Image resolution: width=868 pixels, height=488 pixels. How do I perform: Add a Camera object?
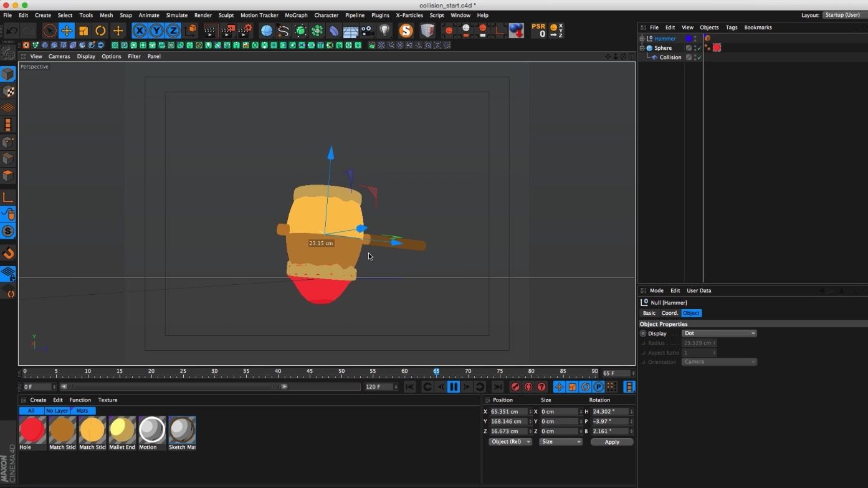[x=368, y=31]
